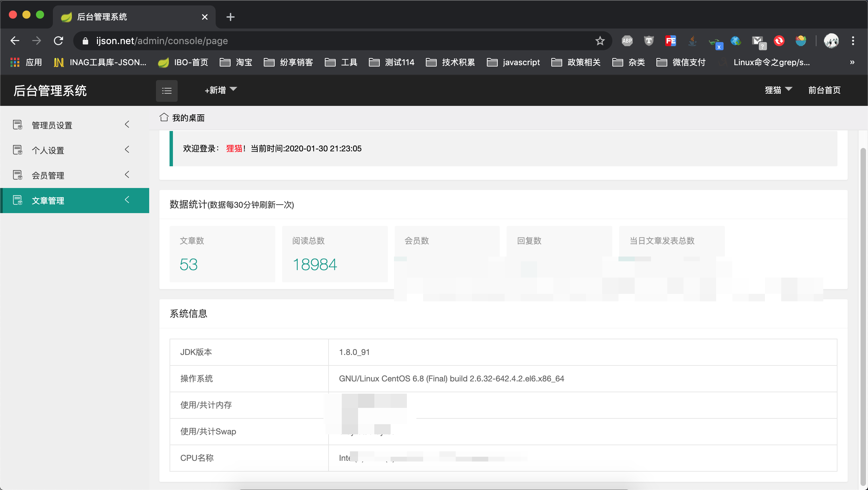Click the FE helper extension icon
868x490 pixels.
tap(670, 41)
